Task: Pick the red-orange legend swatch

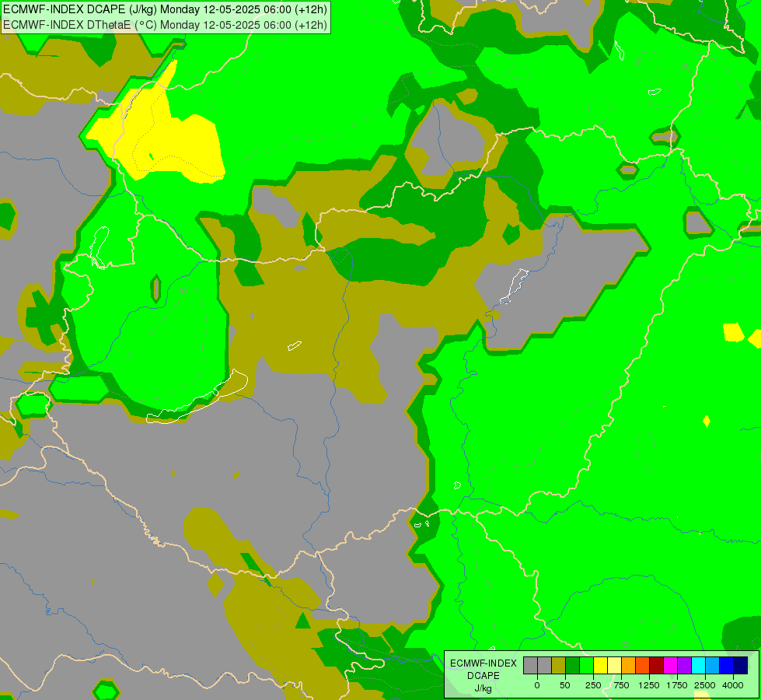Action: pyautogui.click(x=643, y=666)
